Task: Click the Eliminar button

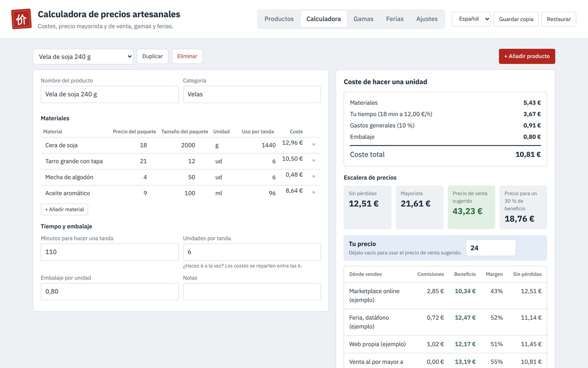Action: pyautogui.click(x=187, y=56)
